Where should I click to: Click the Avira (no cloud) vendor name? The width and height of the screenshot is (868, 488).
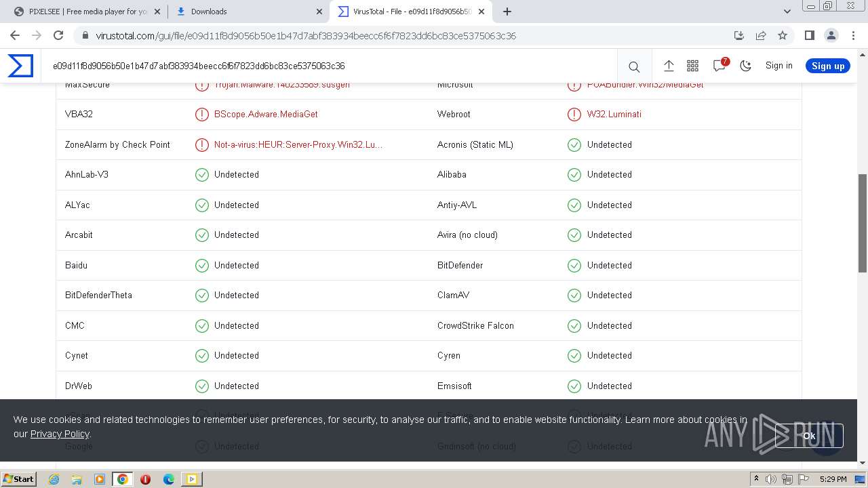467,235
